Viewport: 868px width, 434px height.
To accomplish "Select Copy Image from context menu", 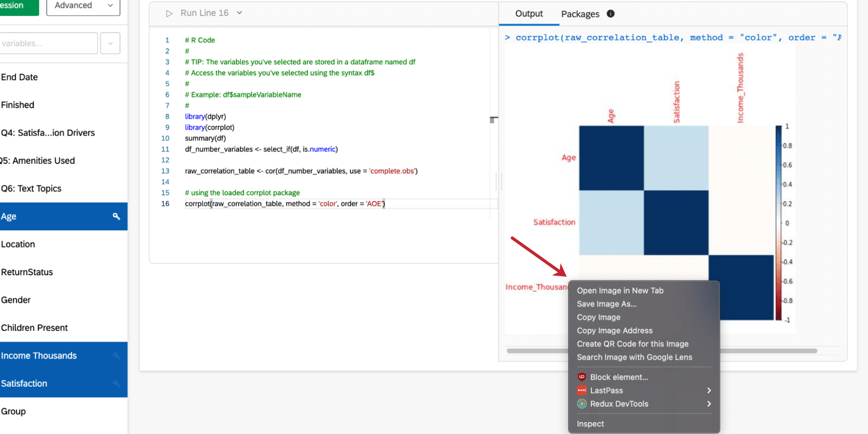I will 598,317.
